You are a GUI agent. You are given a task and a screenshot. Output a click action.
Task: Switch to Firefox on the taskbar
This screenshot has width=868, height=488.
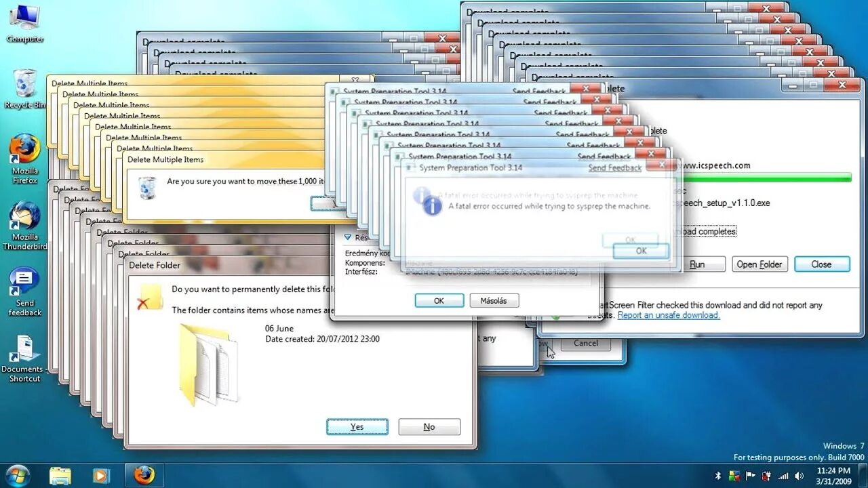click(x=144, y=476)
